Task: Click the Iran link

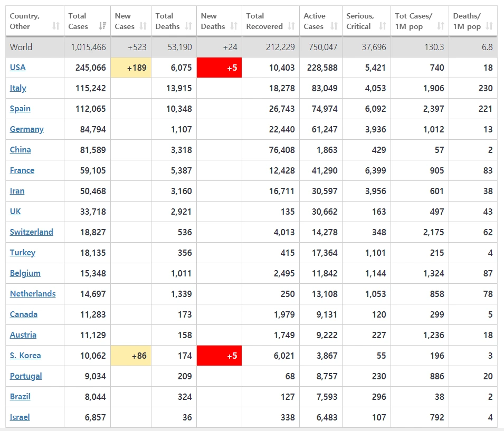Action: coord(17,191)
